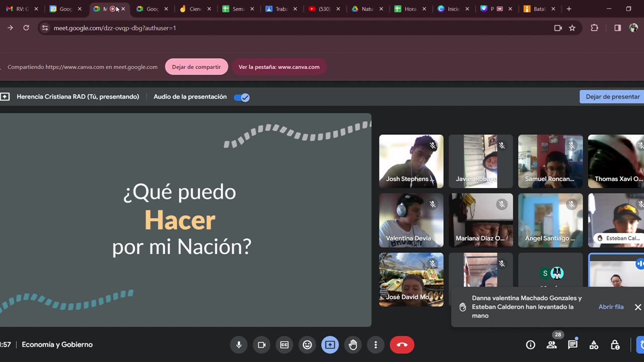Click the Hacer heading in the slide

pos(180,220)
